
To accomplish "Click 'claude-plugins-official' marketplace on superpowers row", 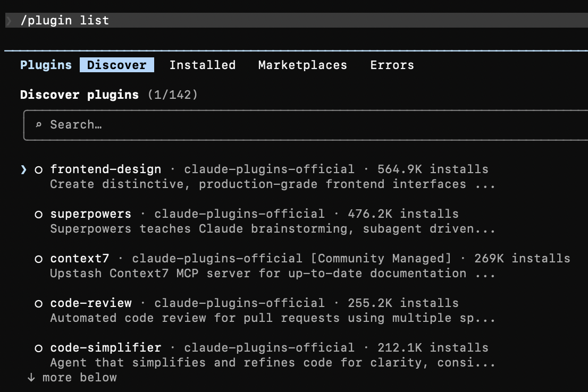I will [239, 214].
